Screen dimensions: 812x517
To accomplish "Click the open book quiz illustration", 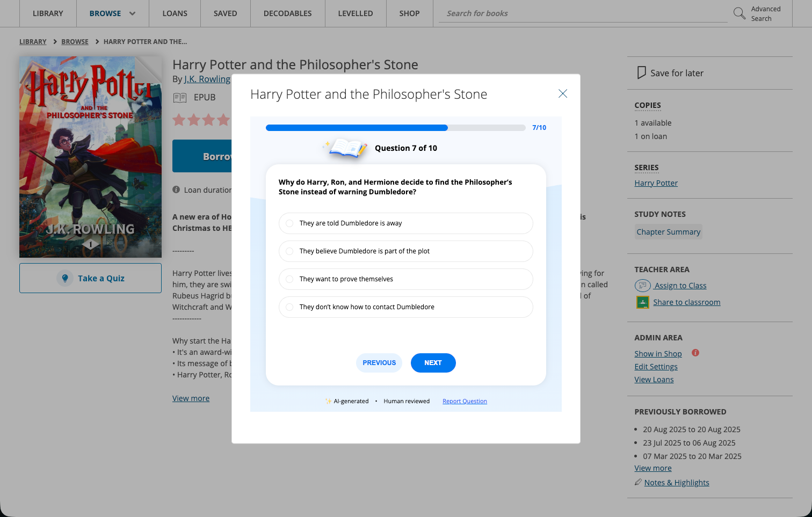I will pos(346,148).
